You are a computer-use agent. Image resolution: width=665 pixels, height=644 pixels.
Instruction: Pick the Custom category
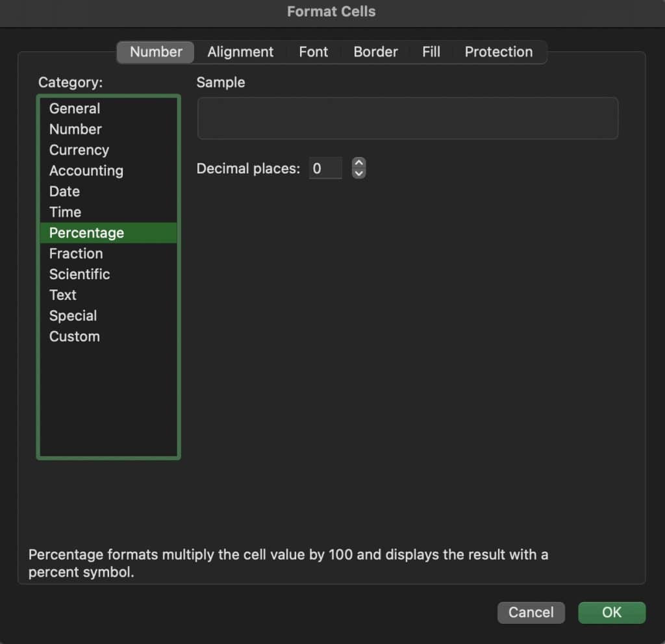tap(74, 336)
